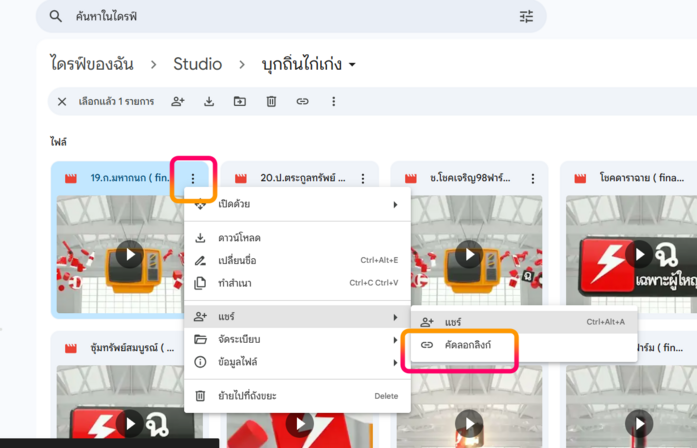697x448 pixels.
Task: Click the share person icon in selection toolbar
Action: point(178,101)
